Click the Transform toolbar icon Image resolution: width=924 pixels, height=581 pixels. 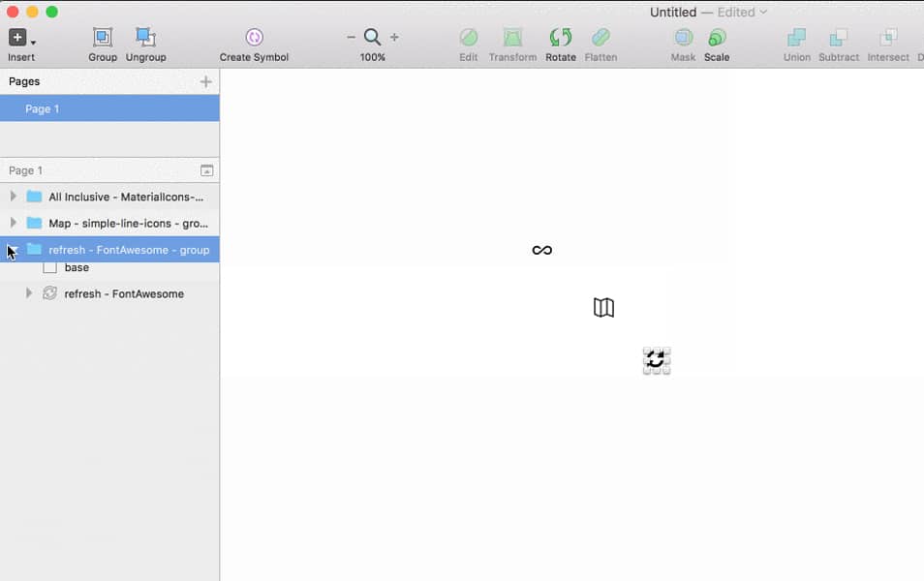512,39
